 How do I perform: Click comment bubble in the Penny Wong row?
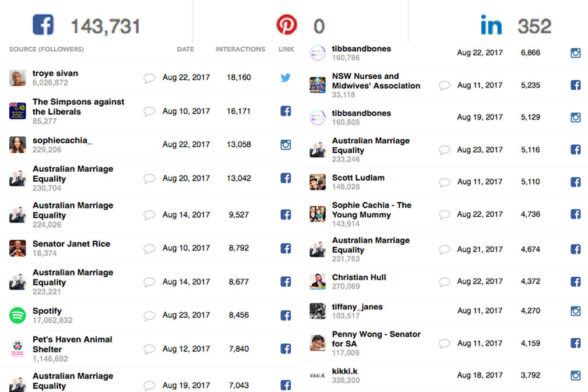point(445,343)
